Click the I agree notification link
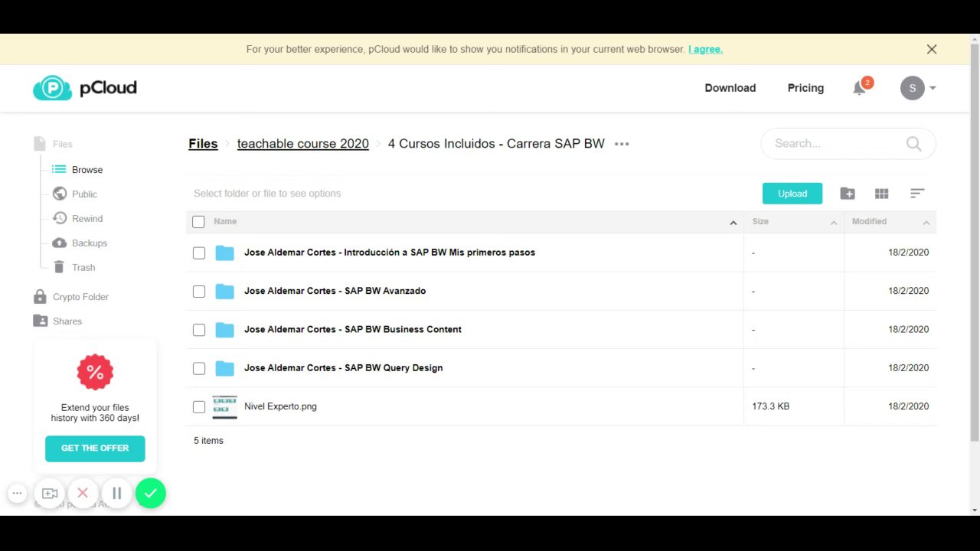Viewport: 980px width, 551px height. [705, 49]
